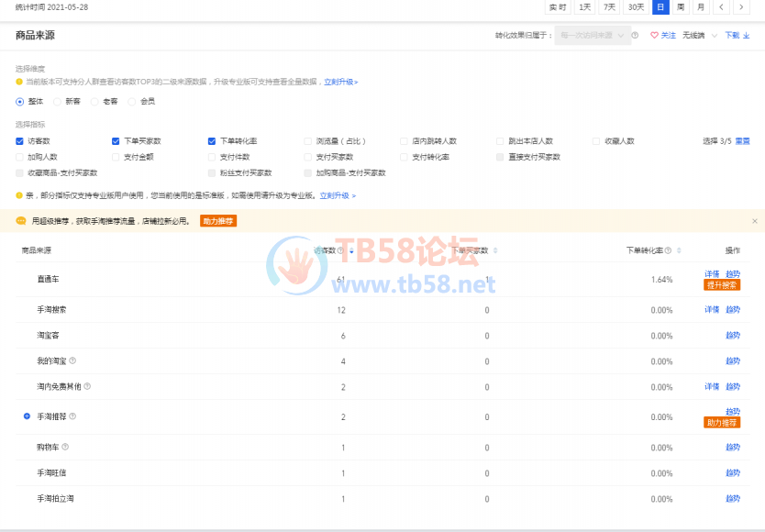
Task: Open the 无线端 device dropdown
Action: pyautogui.click(x=699, y=36)
